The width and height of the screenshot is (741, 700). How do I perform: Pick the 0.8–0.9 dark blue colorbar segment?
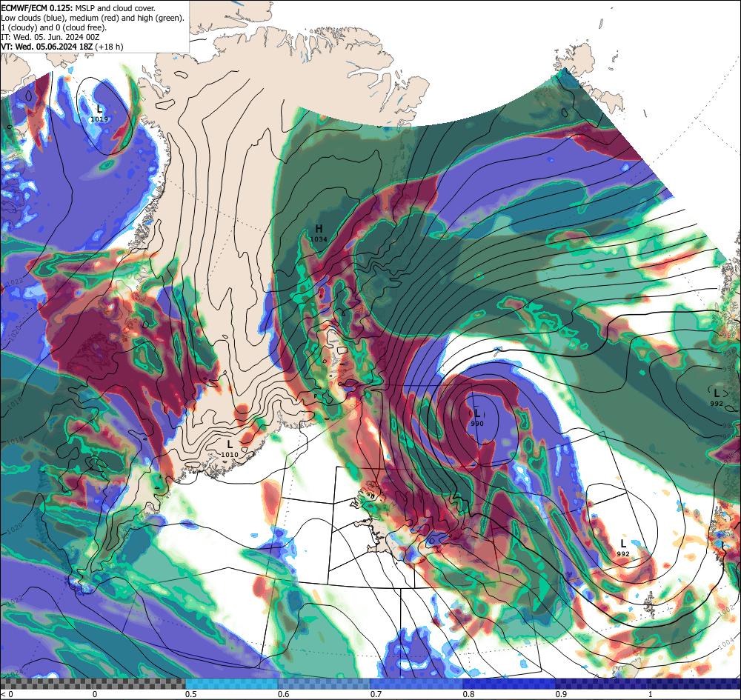pos(508,683)
